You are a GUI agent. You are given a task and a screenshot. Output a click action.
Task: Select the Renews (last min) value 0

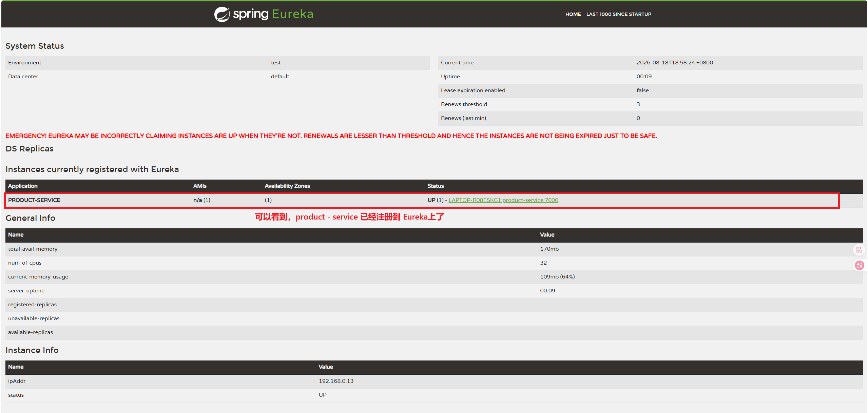click(x=638, y=118)
